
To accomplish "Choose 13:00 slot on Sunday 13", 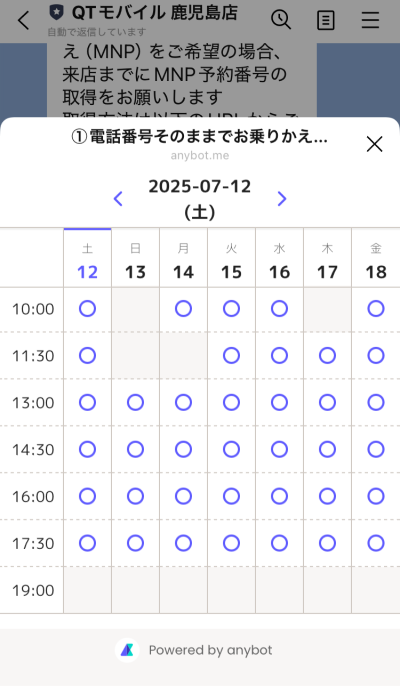I will pos(135,402).
